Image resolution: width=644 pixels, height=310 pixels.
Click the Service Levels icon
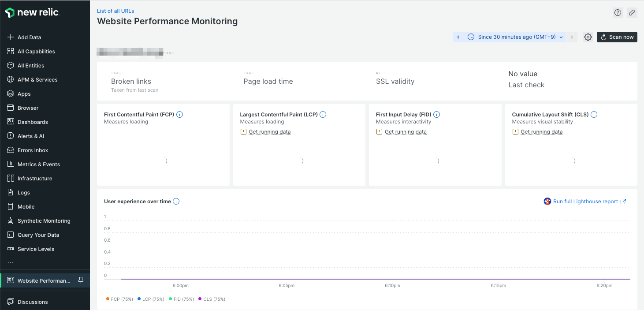(x=11, y=249)
